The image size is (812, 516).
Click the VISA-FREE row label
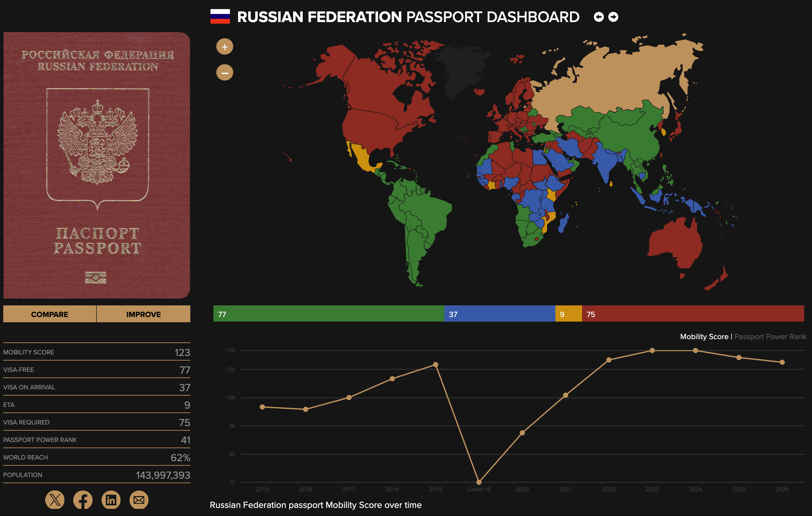click(19, 370)
